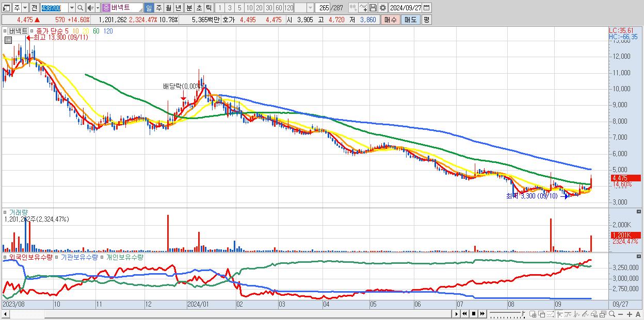Image resolution: width=644 pixels, height=320 pixels.
Task: Open the dropdown arrow after interval 120
Action: point(310,8)
